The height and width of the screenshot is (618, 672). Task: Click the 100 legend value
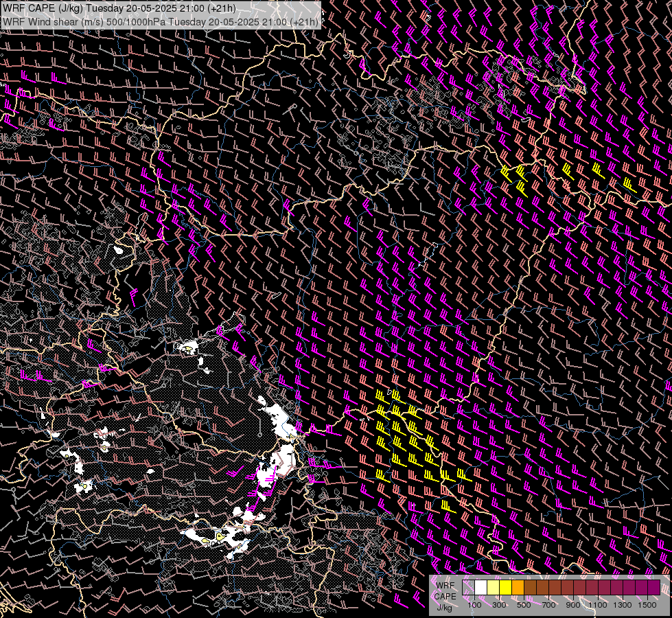pyautogui.click(x=474, y=605)
